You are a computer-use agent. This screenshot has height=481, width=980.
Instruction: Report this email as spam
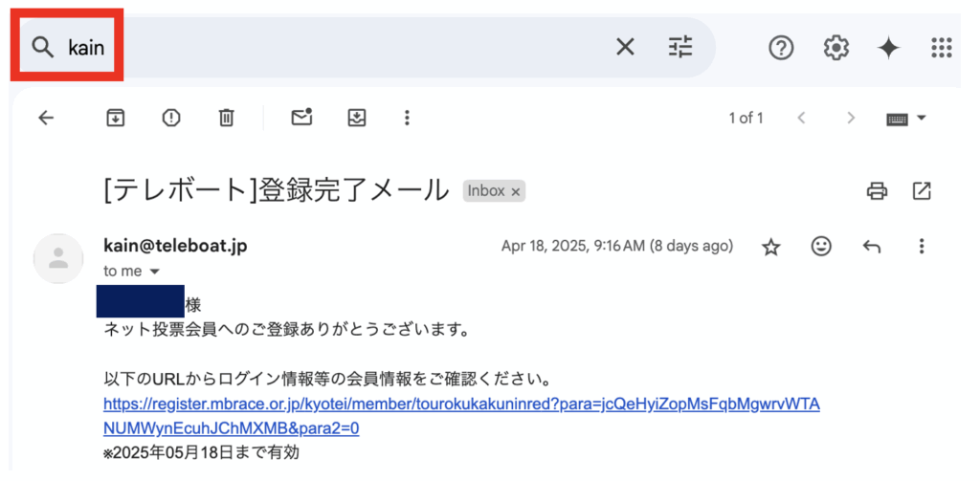(170, 118)
